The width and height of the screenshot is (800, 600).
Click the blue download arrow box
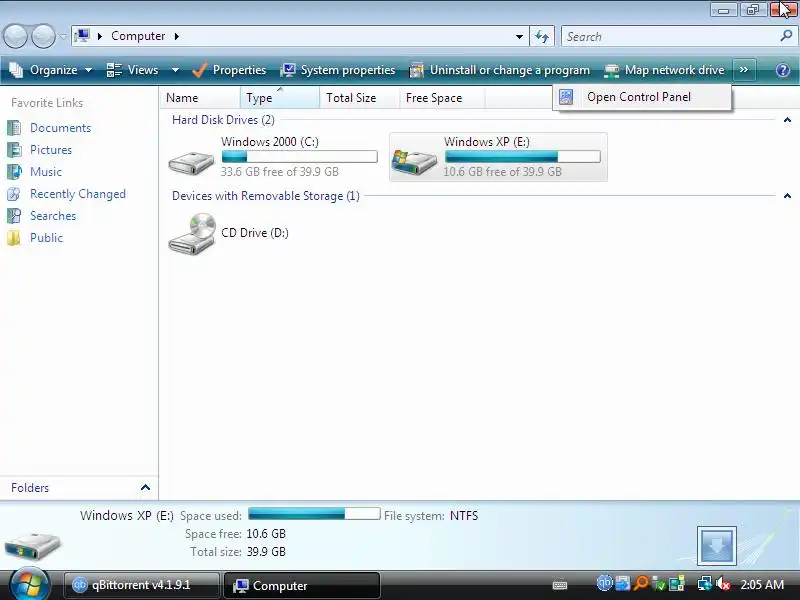pos(716,545)
